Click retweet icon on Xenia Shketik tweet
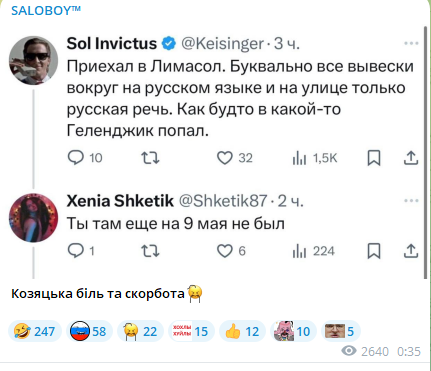431x371 pixels. (x=150, y=251)
